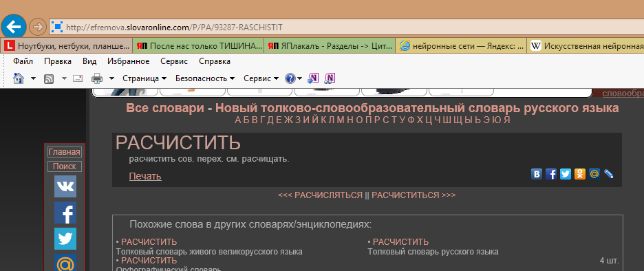Viewport: 644px width, 271px height.
Task: Go back using the blue Back arrow
Action: coord(14,27)
